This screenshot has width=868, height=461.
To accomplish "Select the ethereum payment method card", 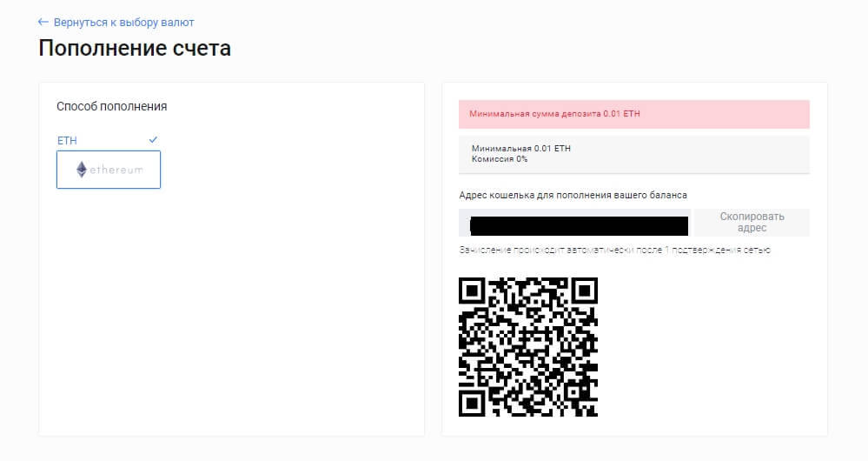I will 109,170.
